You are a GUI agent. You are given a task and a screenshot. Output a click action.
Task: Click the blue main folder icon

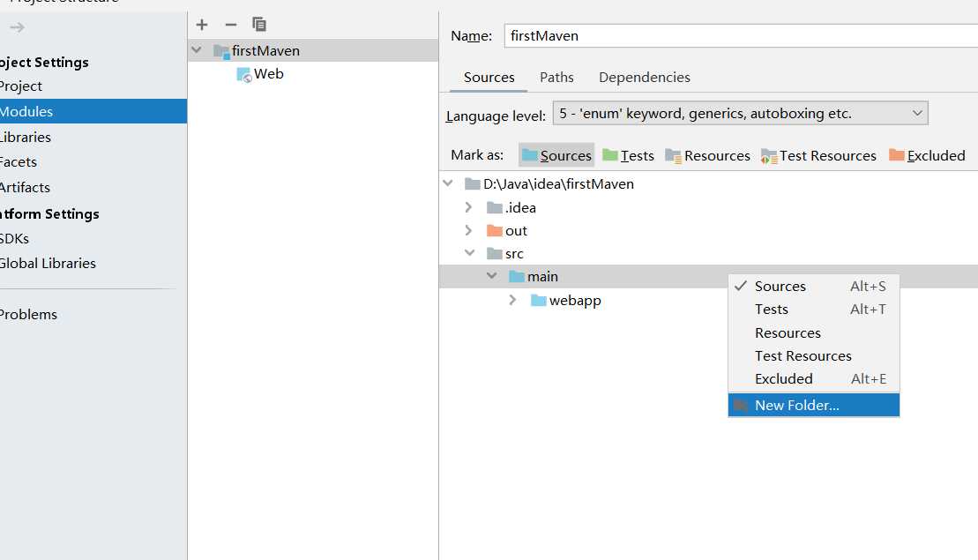[x=517, y=276]
